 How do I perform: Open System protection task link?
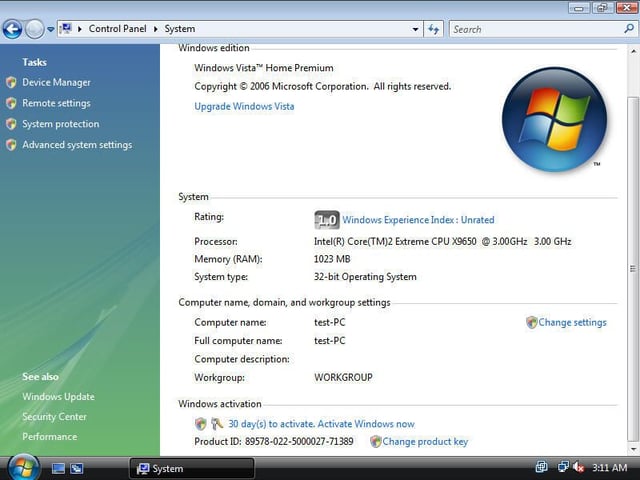(x=61, y=124)
